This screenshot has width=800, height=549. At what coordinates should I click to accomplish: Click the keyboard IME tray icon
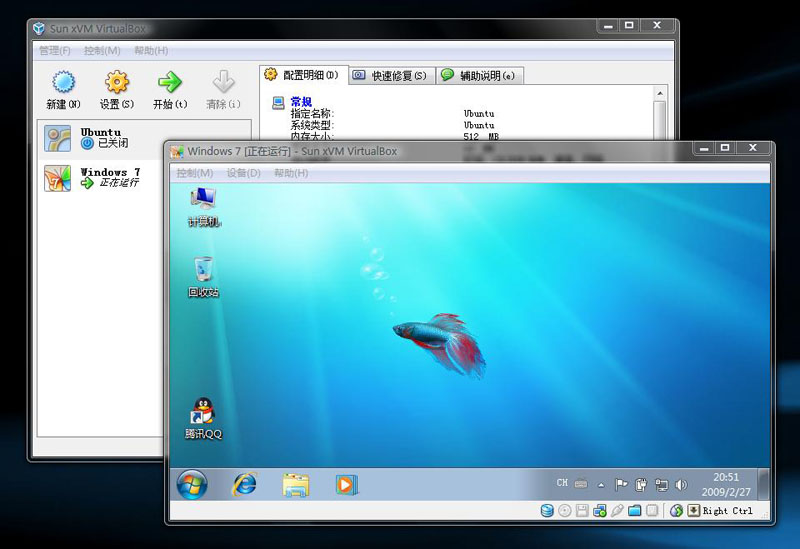pos(581,484)
